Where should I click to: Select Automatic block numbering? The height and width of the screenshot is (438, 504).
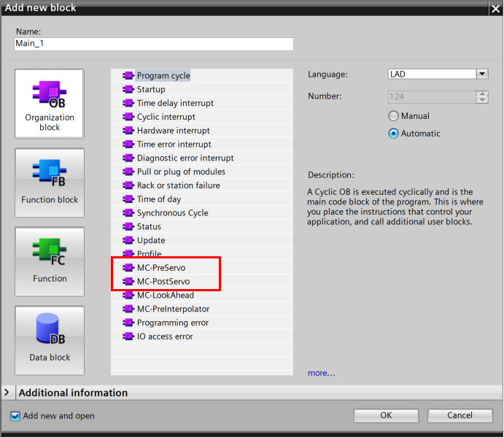tap(393, 133)
